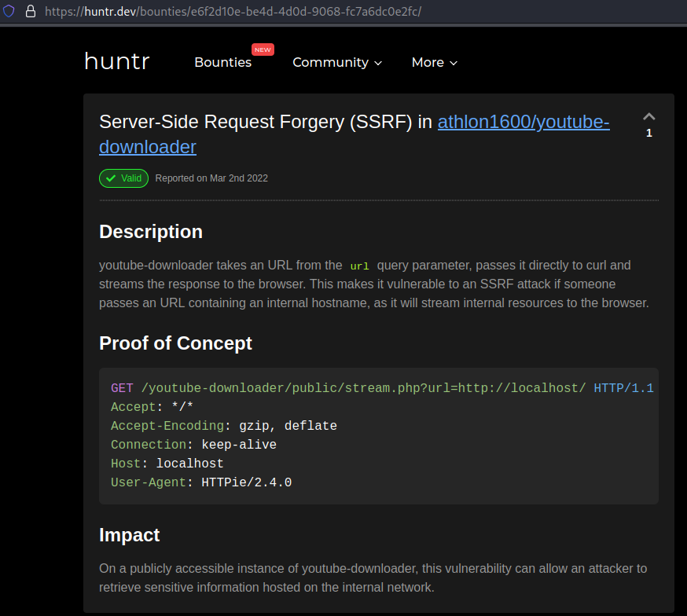Click the Description heading

point(151,232)
